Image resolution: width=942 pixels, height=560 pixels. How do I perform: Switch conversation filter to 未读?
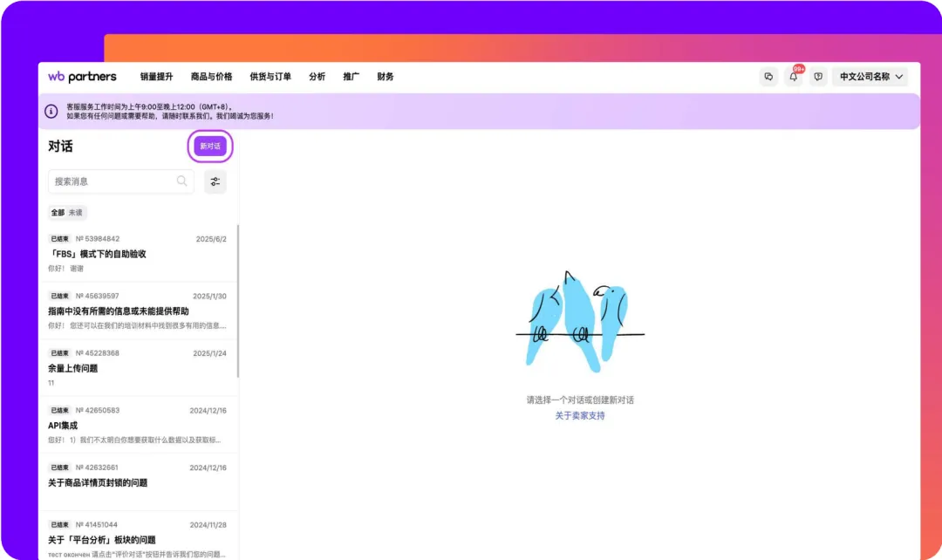(x=76, y=213)
